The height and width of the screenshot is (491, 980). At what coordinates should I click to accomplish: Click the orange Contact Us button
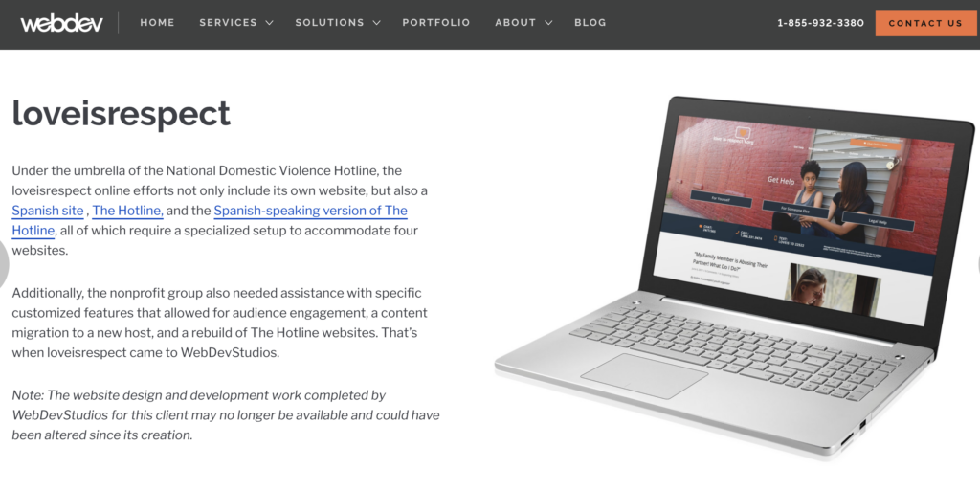tap(925, 23)
